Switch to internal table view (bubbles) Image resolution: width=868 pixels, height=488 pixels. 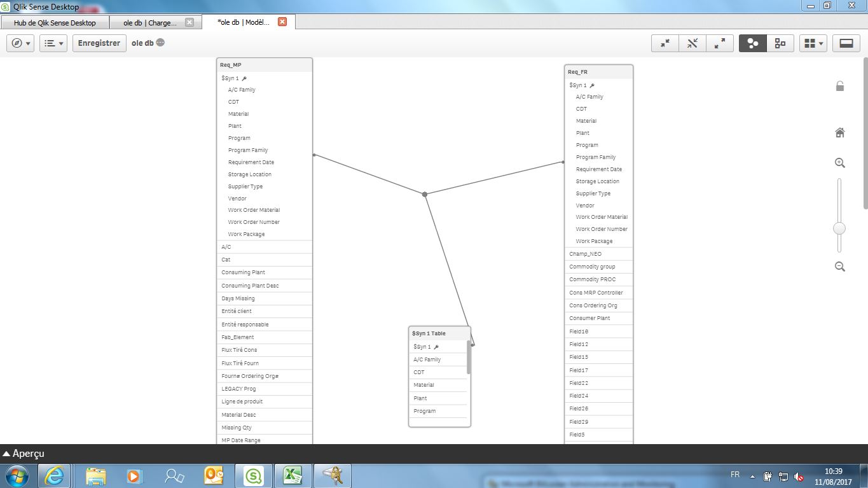pyautogui.click(x=753, y=43)
